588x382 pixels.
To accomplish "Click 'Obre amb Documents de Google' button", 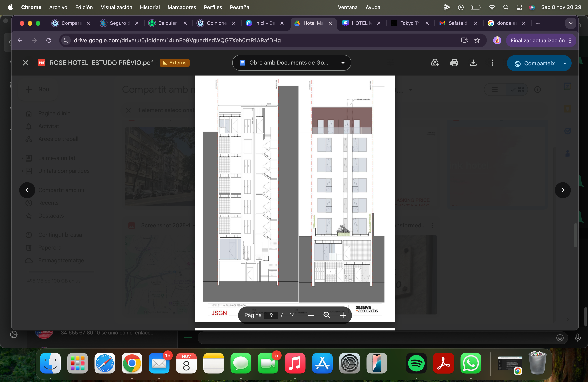I will 284,63.
